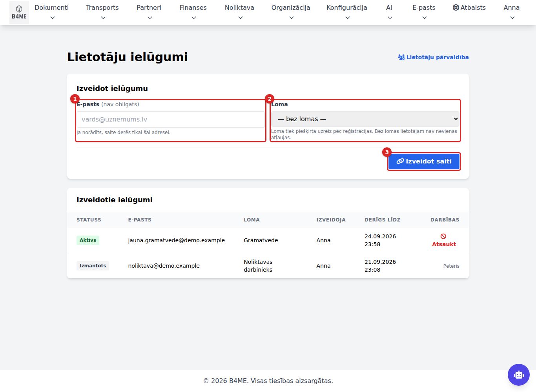Click the B4ME logo icon

coord(19,13)
